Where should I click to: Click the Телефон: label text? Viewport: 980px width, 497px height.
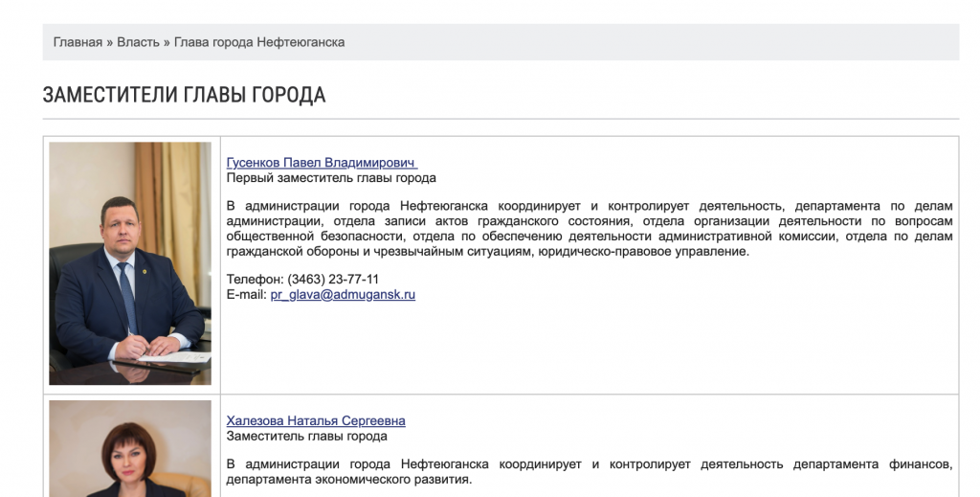[x=255, y=280]
